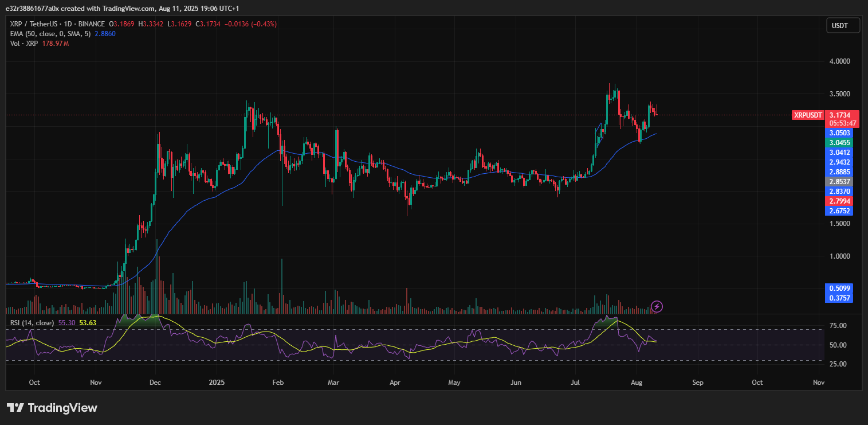This screenshot has height=425, width=868.
Task: Click the Aug label on time axis
Action: click(636, 382)
